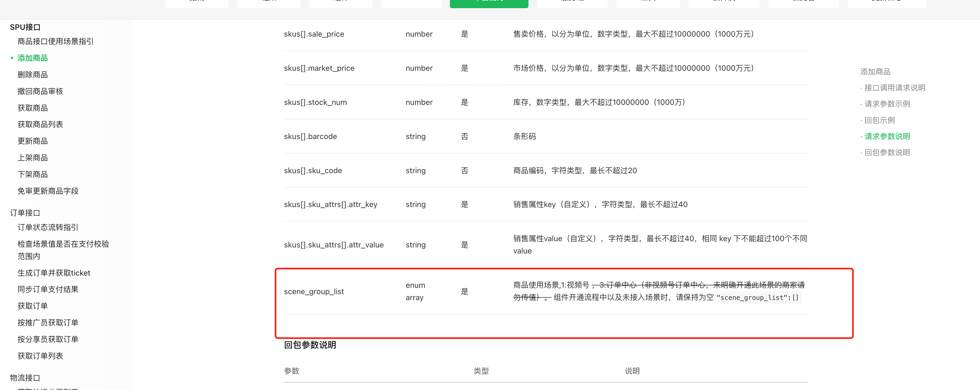The width and height of the screenshot is (980, 390).
Task: Click 添加商品 in the left sidebar
Action: 32,58
